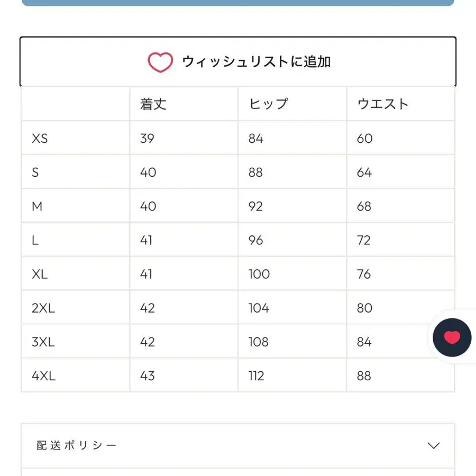This screenshot has height=476, width=476.
Task: Tap the floating red heart wishlist icon
Action: coord(451,337)
